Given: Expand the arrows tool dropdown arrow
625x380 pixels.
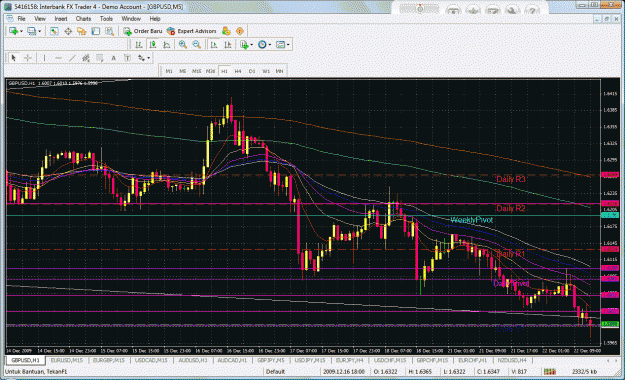Looking at the screenshot, I should click(x=148, y=58).
